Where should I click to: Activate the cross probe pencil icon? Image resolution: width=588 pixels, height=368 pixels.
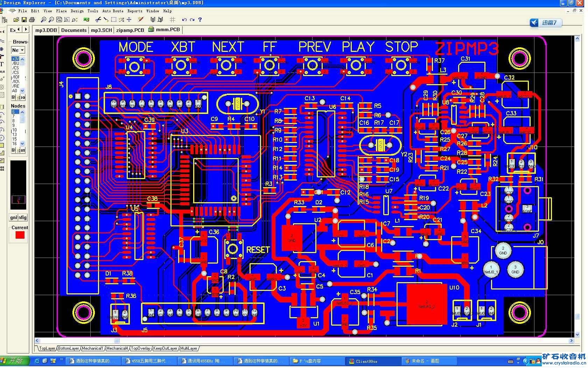tap(141, 20)
